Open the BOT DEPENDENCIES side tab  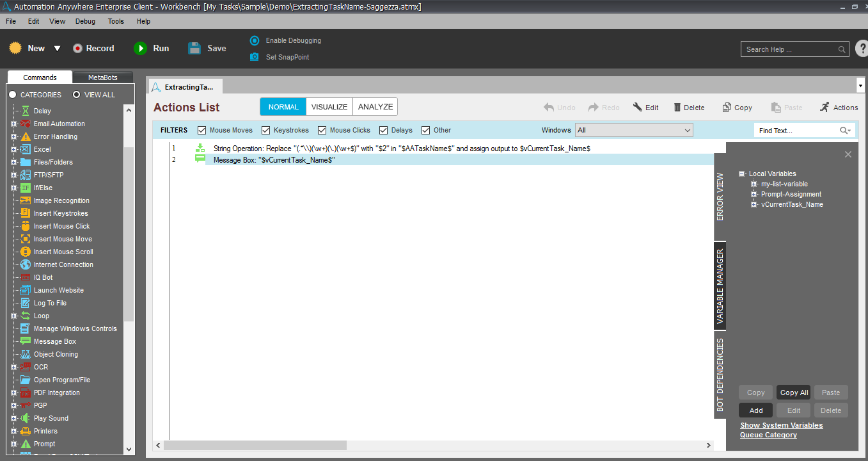[x=720, y=375]
